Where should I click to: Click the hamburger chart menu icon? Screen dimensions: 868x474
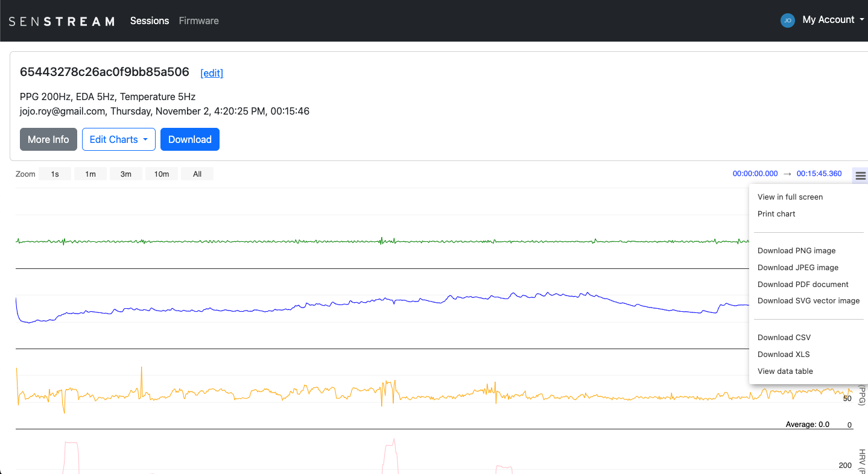(x=860, y=175)
